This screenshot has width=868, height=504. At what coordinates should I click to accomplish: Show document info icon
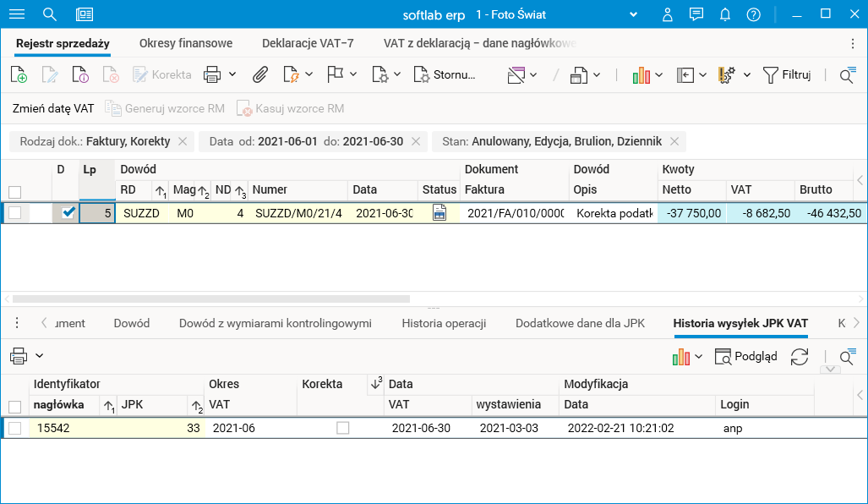(80, 74)
